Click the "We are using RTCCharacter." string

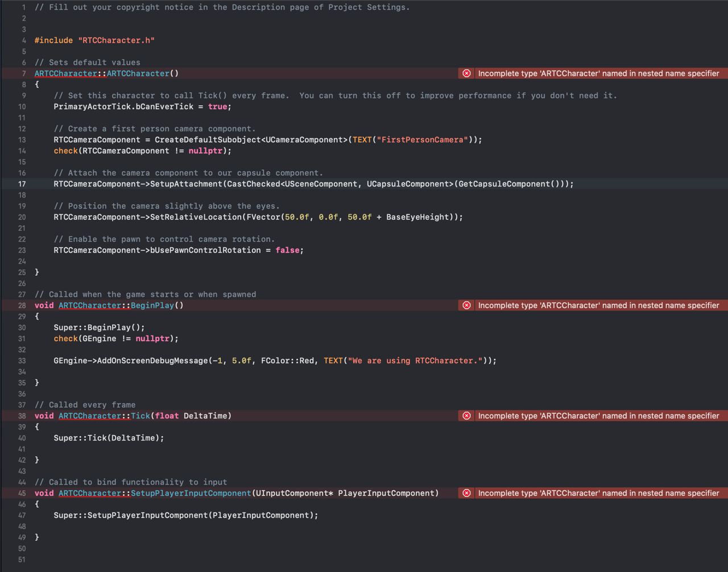[415, 360]
